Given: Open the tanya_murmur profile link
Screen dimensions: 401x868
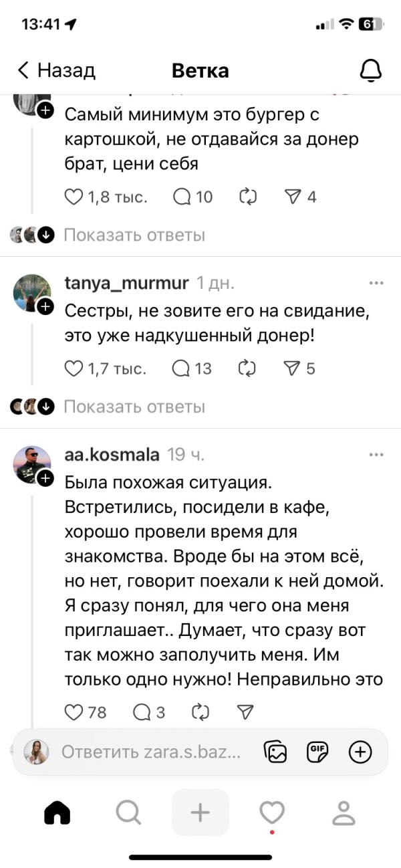Looking at the screenshot, I should click(126, 284).
